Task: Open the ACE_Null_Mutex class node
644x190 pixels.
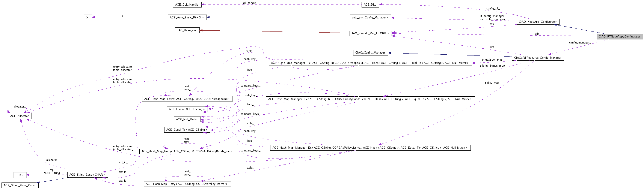Action: coord(187,119)
